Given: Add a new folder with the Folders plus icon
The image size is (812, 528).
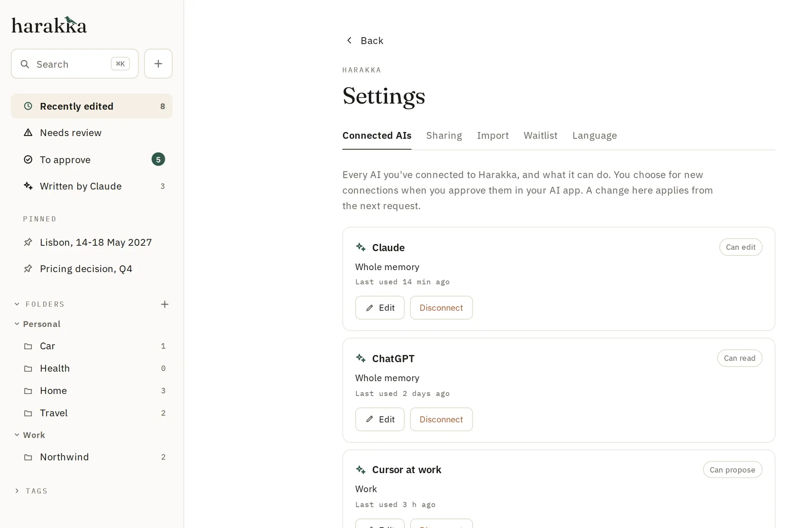Looking at the screenshot, I should 164,304.
